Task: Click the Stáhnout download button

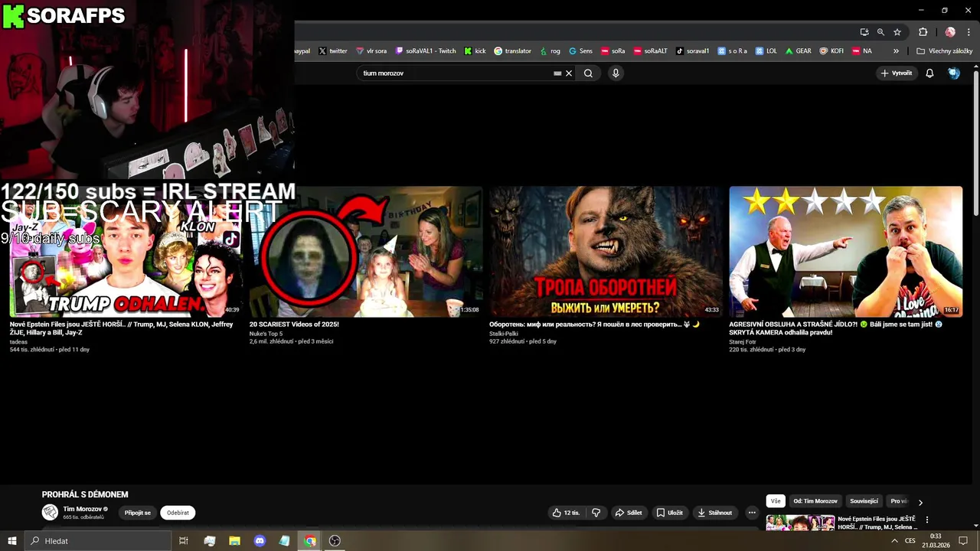Action: tap(715, 513)
